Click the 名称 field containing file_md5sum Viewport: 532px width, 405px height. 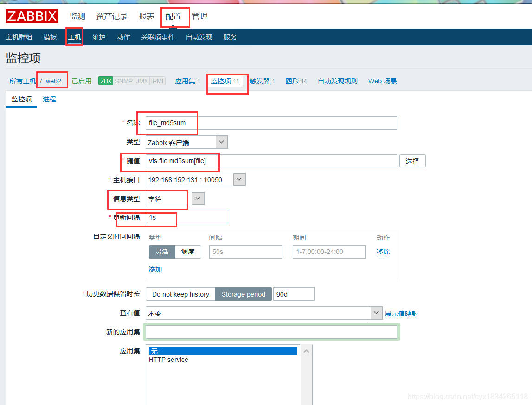pyautogui.click(x=271, y=123)
